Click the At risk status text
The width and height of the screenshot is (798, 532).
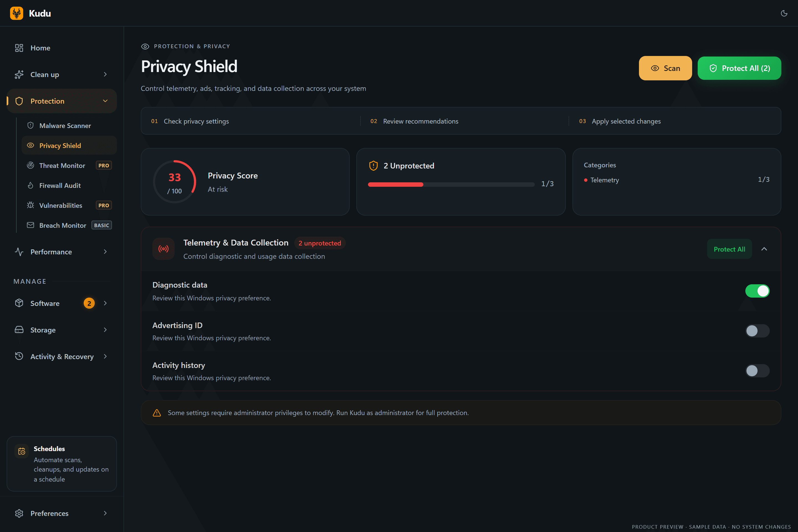218,189
